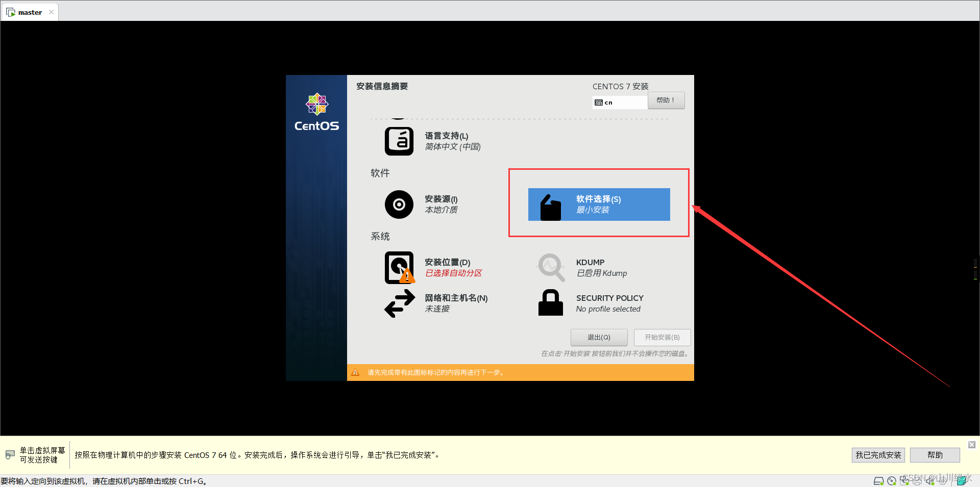Dismiss the yellow install hint bar
This screenshot has width=980, height=487.
click(972, 445)
